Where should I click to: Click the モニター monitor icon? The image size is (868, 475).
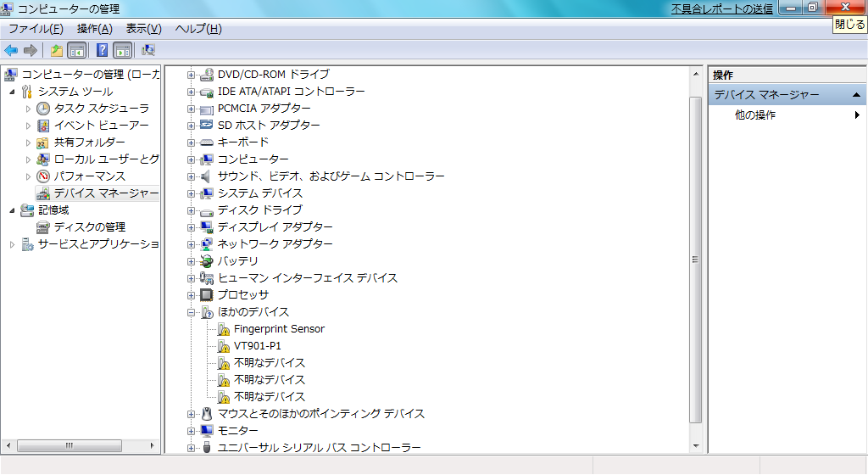click(207, 431)
